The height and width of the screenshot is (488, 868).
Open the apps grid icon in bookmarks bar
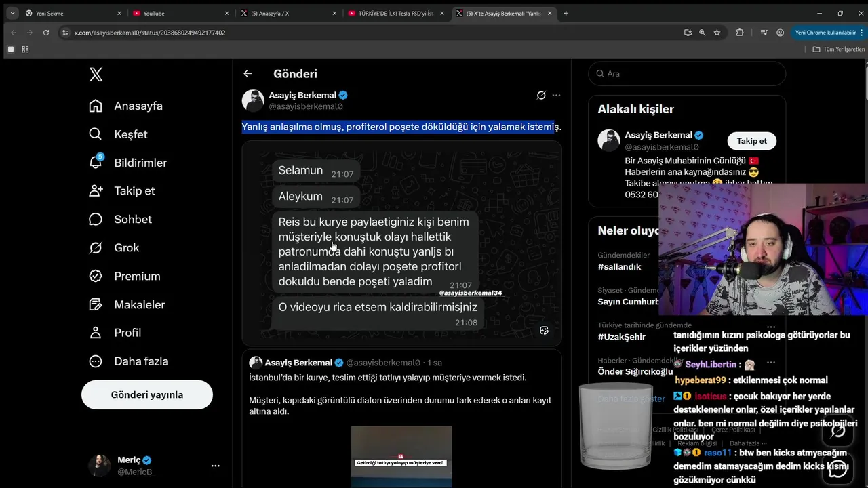(x=25, y=49)
